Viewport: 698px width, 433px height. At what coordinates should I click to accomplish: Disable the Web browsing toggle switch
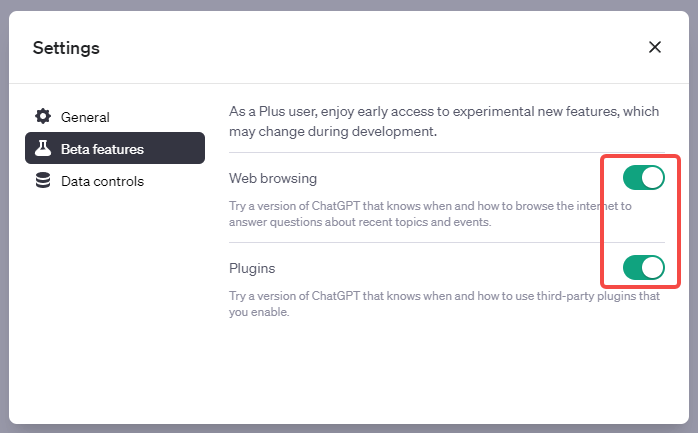tap(643, 178)
